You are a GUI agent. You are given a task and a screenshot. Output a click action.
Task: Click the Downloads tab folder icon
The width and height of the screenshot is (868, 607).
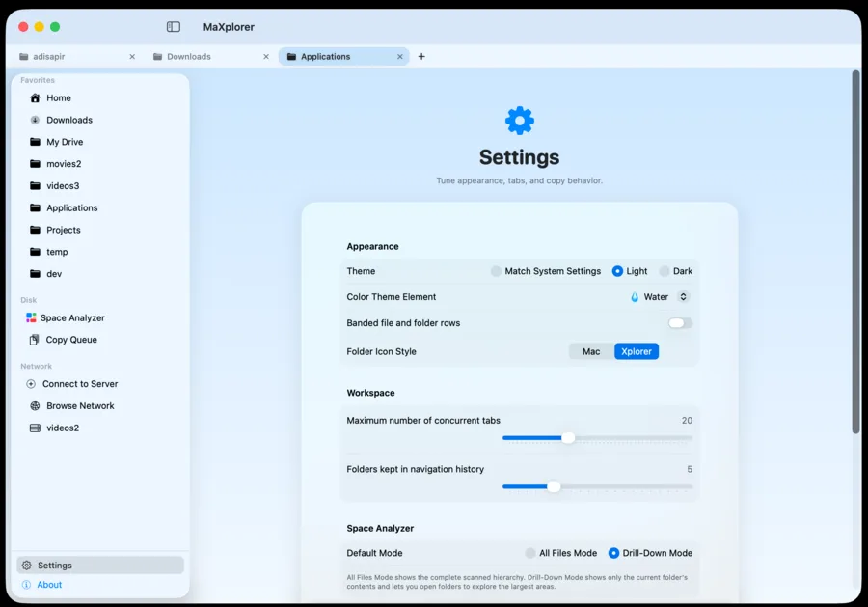pyautogui.click(x=157, y=57)
